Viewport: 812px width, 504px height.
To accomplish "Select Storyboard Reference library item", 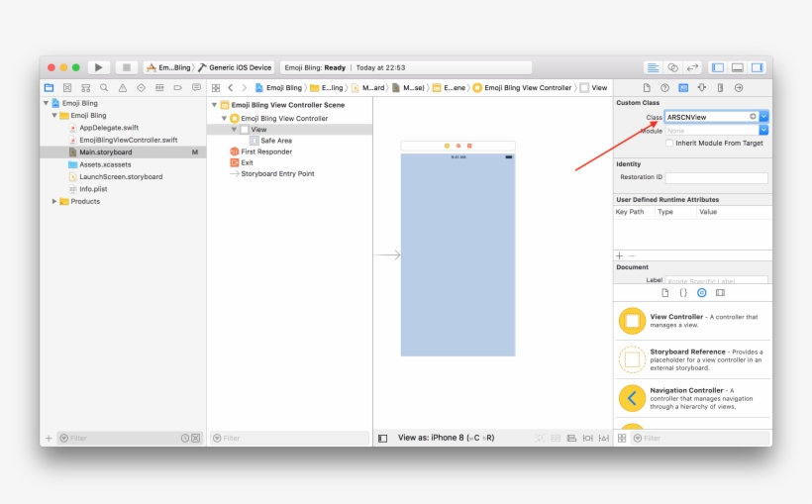I will click(x=692, y=359).
